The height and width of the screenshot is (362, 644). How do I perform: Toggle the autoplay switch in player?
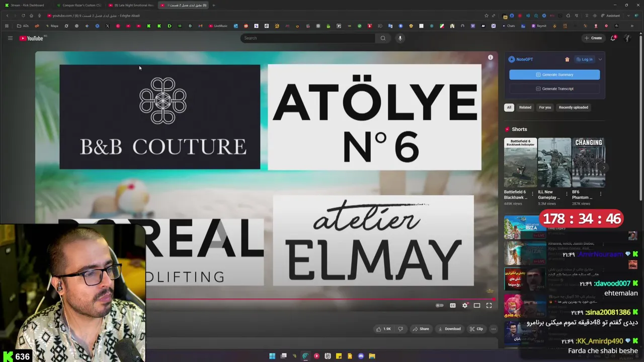coord(440,305)
